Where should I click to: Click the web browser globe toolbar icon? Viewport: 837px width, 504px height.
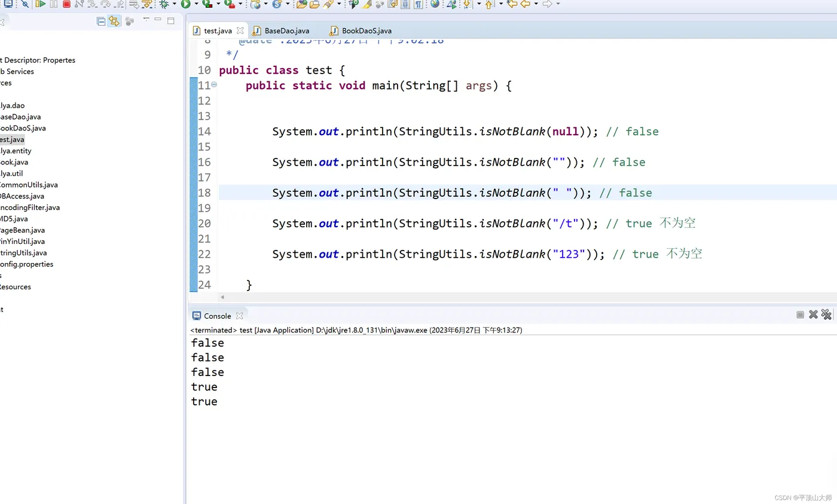[435, 4]
